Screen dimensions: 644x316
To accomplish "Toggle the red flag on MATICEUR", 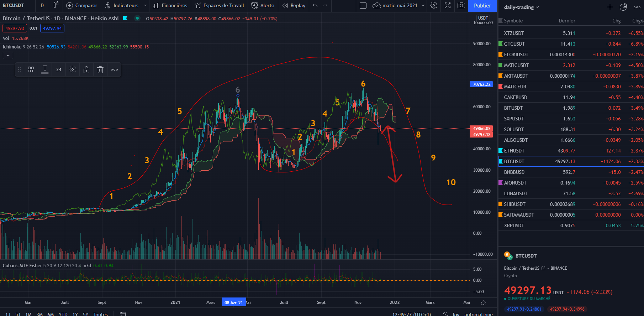I will click(501, 87).
